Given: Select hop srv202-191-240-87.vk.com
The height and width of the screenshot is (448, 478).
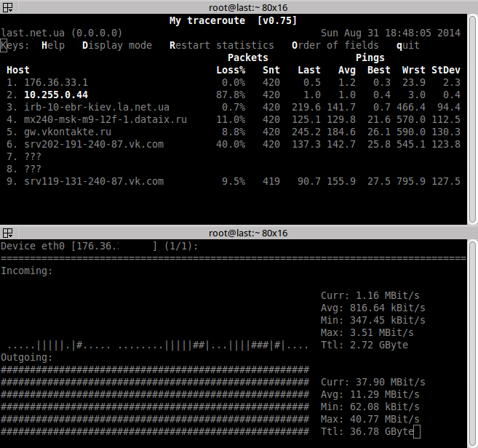Looking at the screenshot, I should coord(93,145).
